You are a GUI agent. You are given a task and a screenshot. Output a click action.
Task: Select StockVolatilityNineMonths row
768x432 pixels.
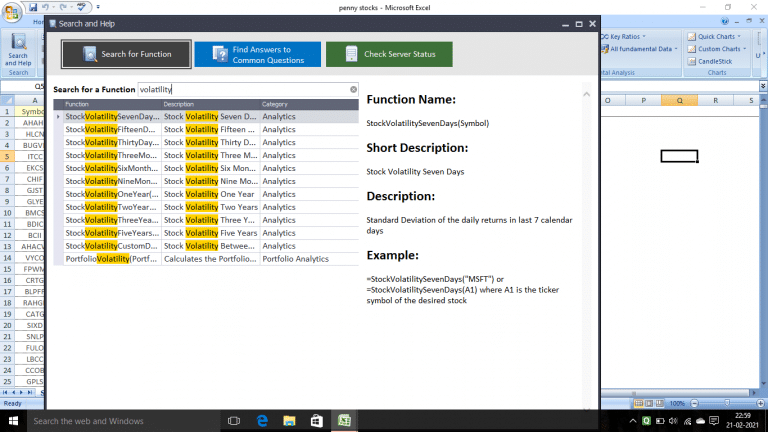(206, 181)
